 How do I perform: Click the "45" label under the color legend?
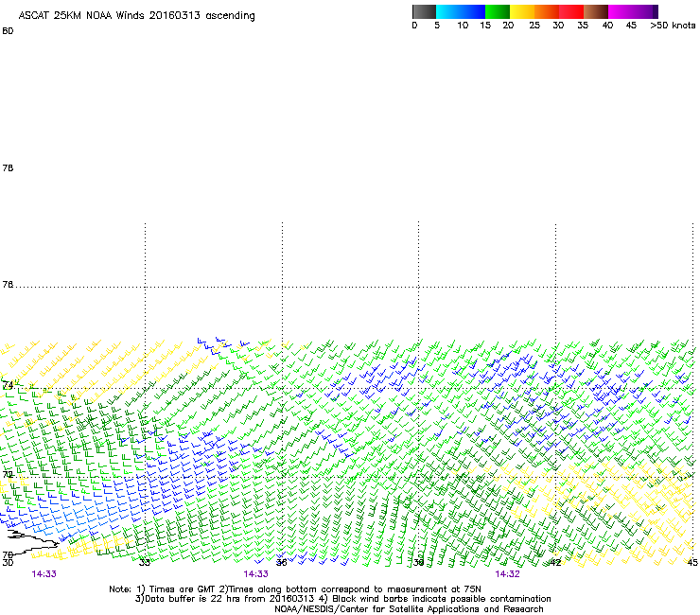(631, 26)
